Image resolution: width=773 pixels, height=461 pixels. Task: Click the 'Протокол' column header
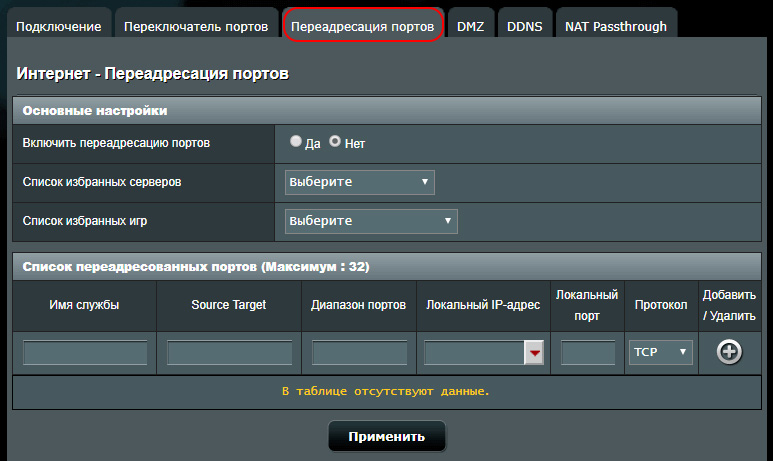pos(661,304)
